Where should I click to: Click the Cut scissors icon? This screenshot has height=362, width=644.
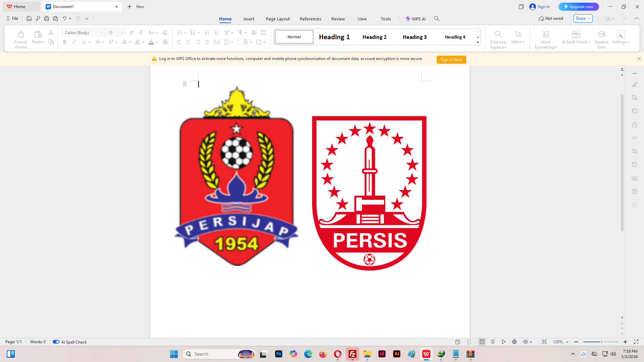[51, 33]
